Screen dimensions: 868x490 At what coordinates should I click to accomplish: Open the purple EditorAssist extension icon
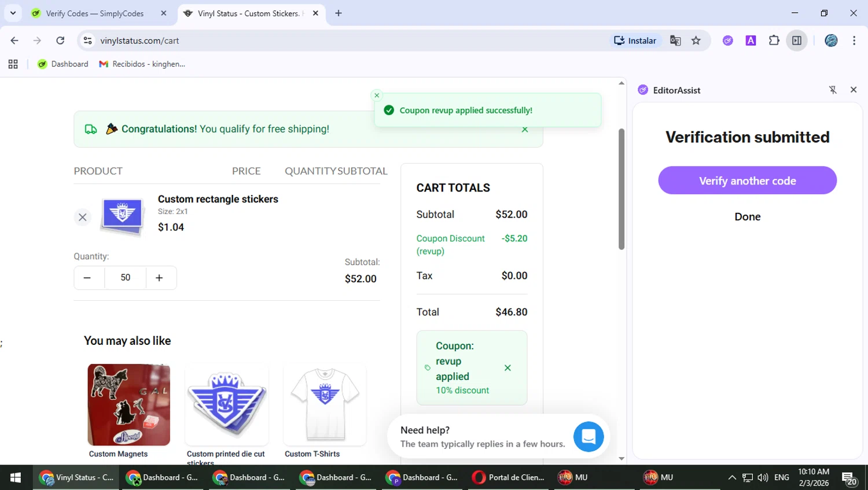728,40
